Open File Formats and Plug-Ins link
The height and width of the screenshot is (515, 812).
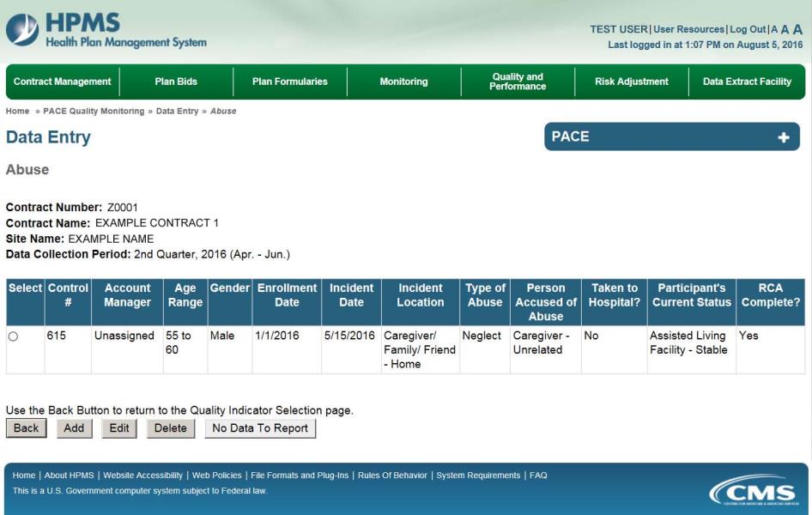(x=300, y=476)
